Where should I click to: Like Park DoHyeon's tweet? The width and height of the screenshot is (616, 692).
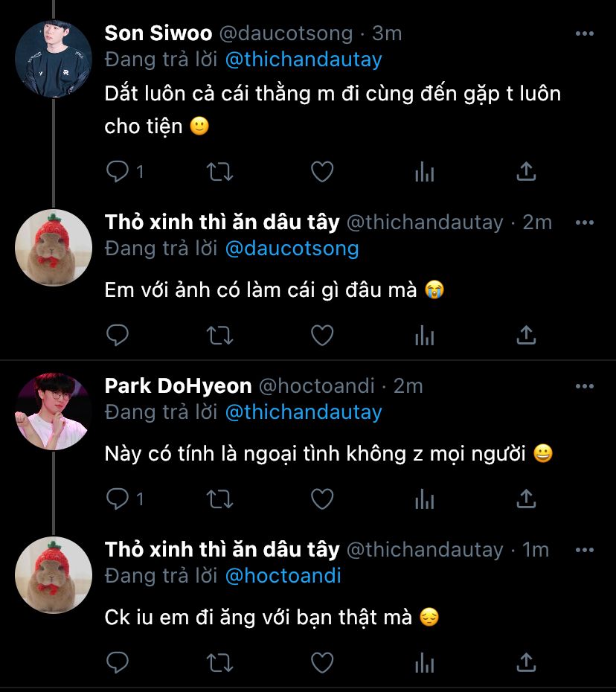coord(321,499)
